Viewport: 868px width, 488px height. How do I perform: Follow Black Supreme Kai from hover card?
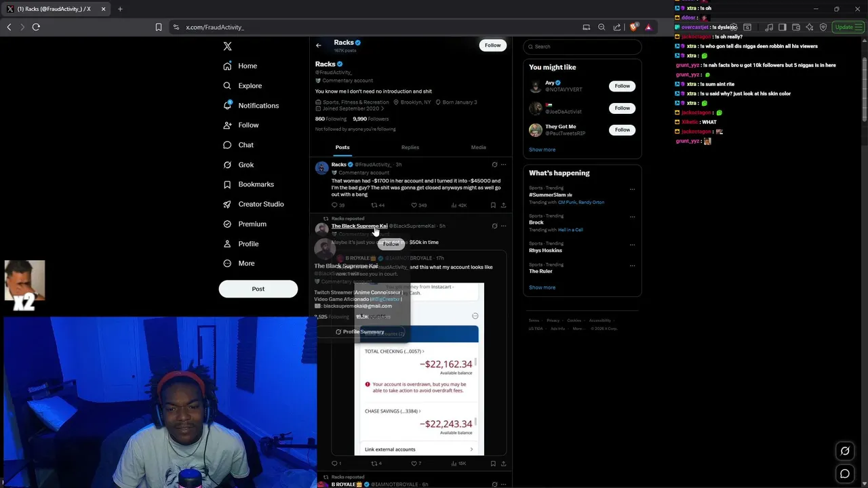[391, 244]
